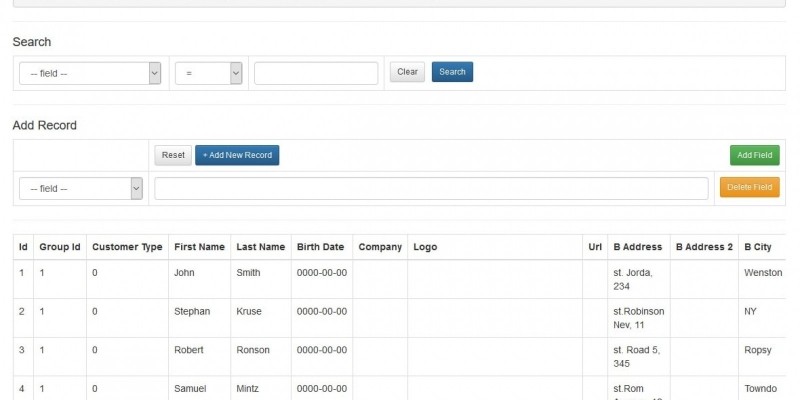Select the John Smith table row
The width and height of the screenshot is (800, 400).
(x=188, y=272)
